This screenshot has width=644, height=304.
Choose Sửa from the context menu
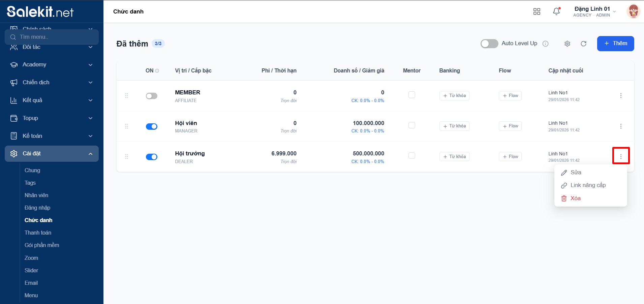coord(576,173)
